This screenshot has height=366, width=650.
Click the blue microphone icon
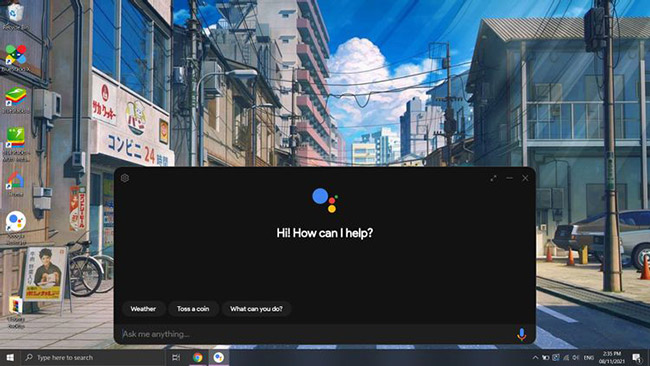pos(521,334)
